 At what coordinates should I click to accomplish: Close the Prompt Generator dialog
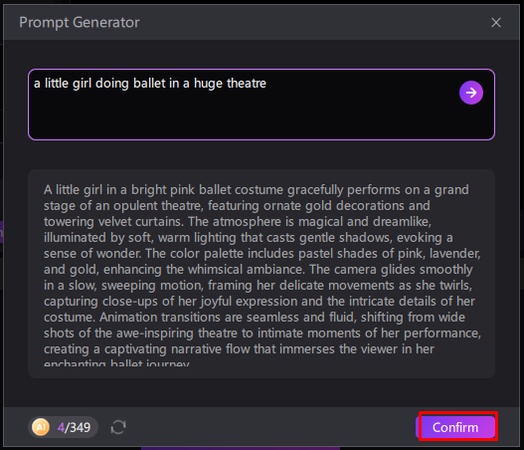(496, 22)
